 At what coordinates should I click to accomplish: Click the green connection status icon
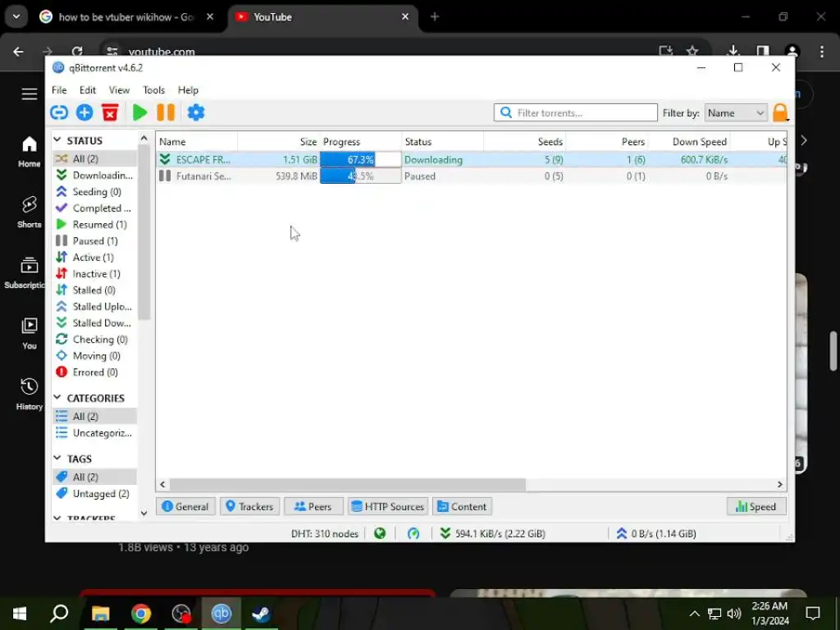tap(380, 533)
